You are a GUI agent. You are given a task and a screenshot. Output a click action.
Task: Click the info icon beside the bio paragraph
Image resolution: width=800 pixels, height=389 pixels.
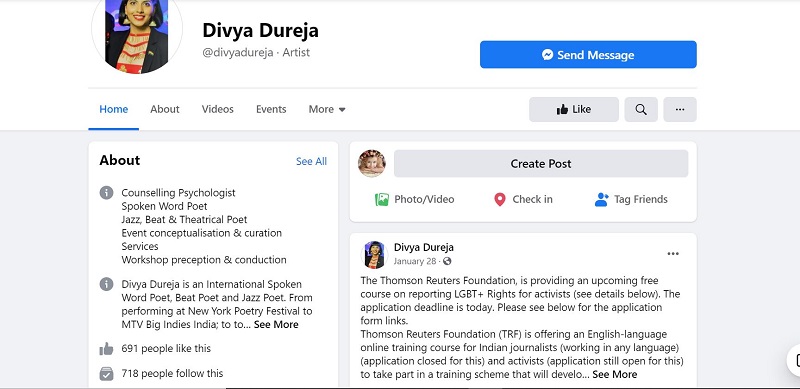106,284
